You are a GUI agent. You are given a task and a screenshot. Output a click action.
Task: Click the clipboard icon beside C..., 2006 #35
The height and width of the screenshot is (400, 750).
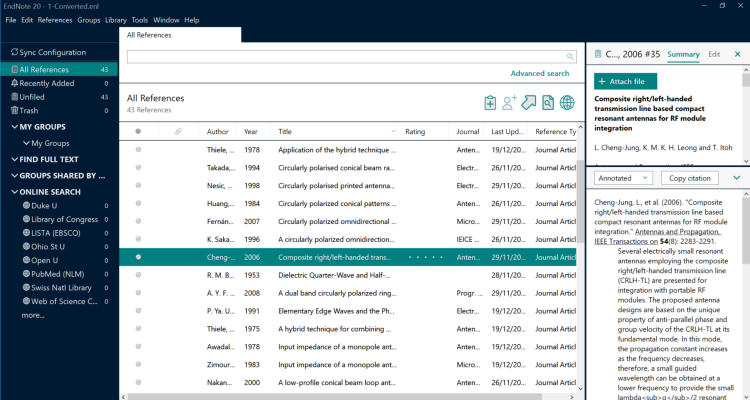point(598,54)
